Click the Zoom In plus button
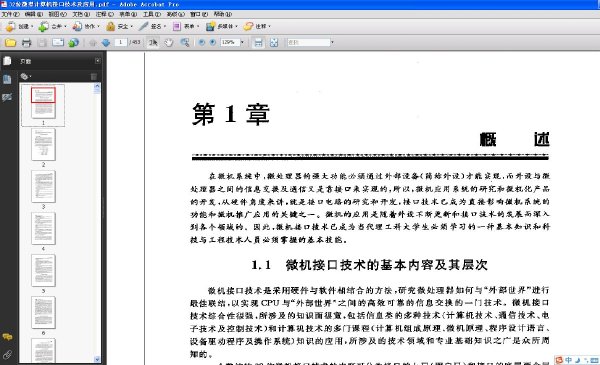Viewport: 600px width, 365px height. (x=213, y=42)
